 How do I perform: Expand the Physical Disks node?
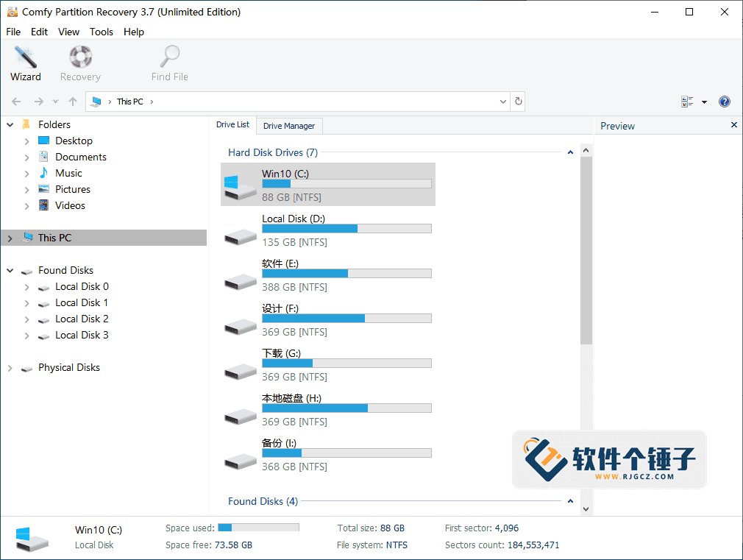point(10,367)
